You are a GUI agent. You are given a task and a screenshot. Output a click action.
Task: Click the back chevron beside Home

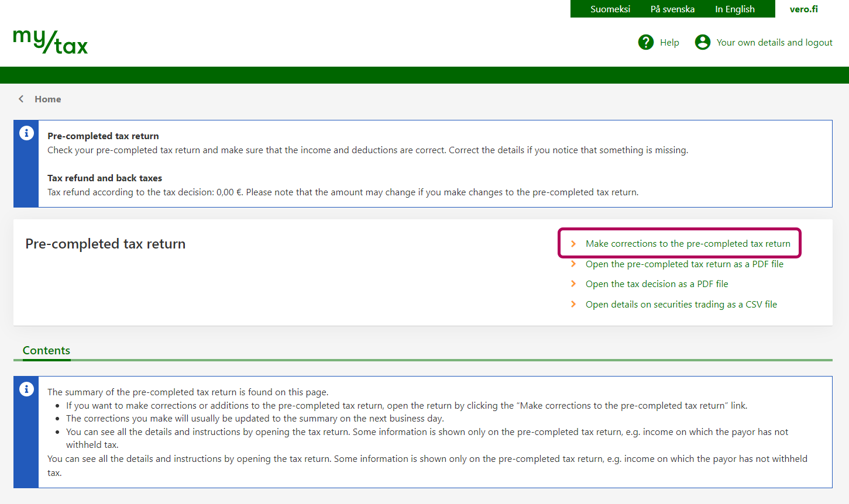click(21, 99)
